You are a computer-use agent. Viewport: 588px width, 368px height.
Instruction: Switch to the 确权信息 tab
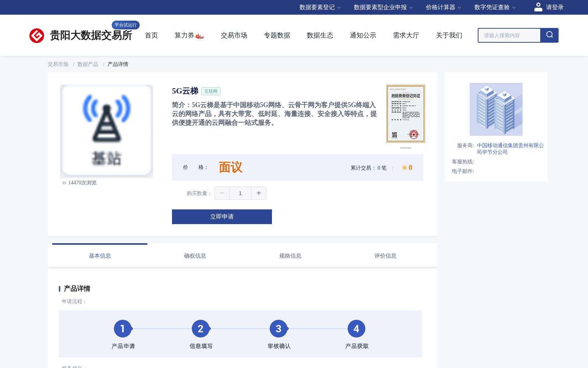click(x=195, y=255)
